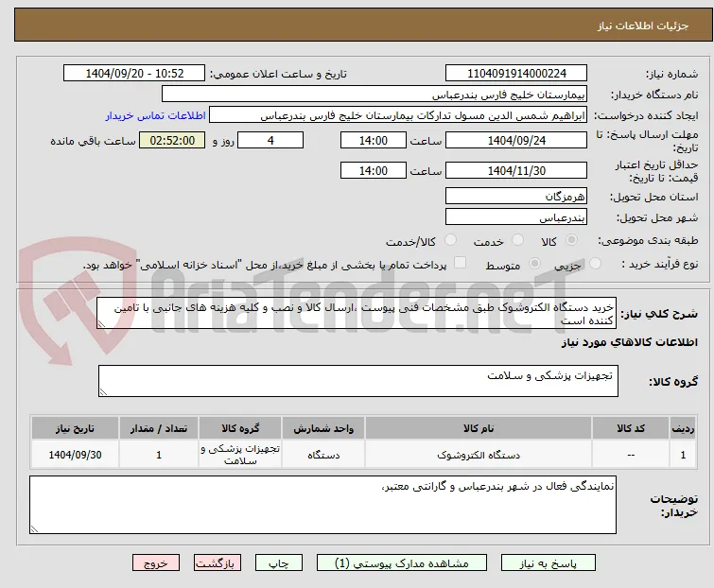This screenshot has height=588, width=714.
Task: Click the تاریخ نیاز column header
Action: pos(75,428)
